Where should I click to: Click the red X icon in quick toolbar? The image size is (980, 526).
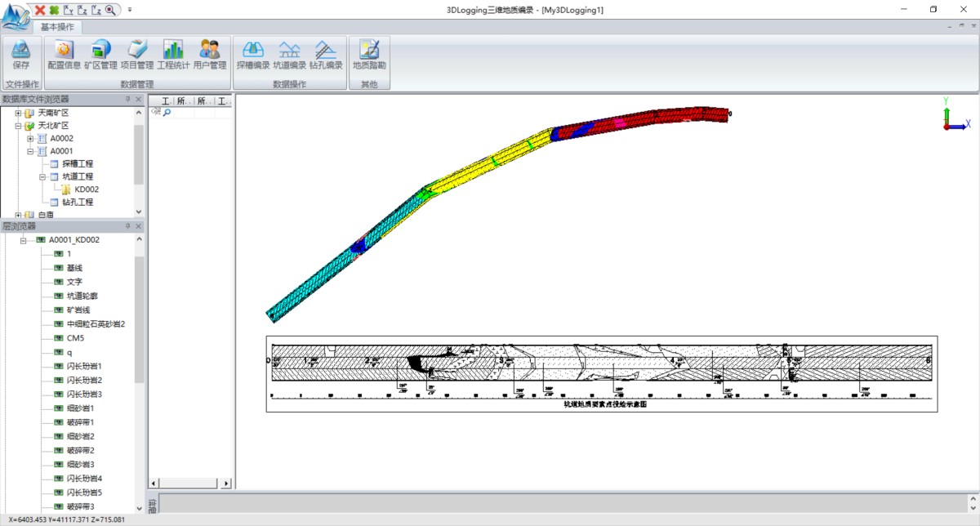click(40, 10)
